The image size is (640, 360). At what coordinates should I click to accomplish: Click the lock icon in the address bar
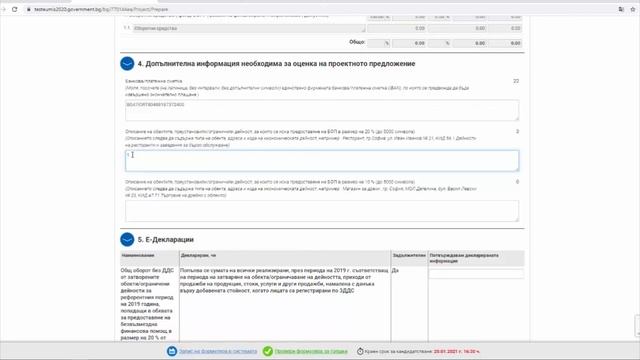tap(29, 9)
